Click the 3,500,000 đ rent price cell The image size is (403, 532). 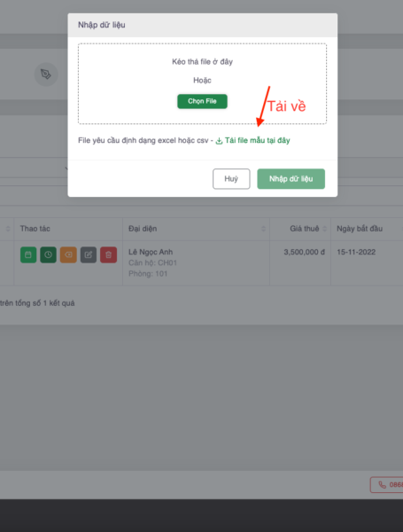pyautogui.click(x=304, y=252)
